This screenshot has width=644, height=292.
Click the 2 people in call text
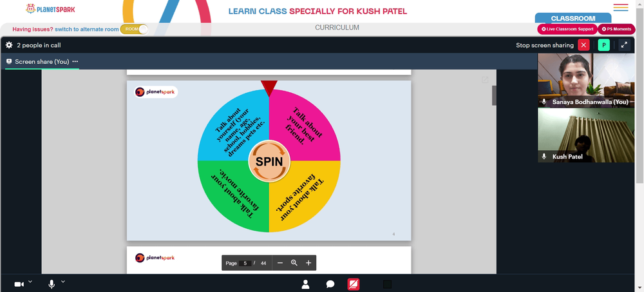click(39, 45)
